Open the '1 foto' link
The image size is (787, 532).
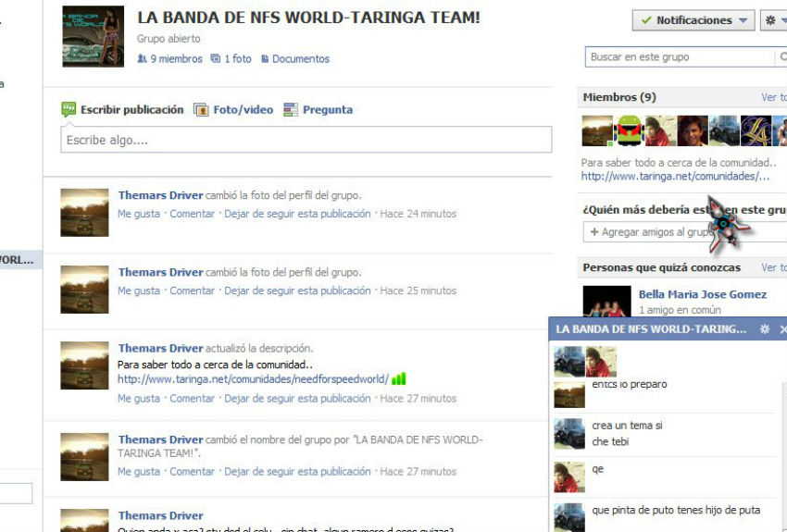(x=238, y=58)
